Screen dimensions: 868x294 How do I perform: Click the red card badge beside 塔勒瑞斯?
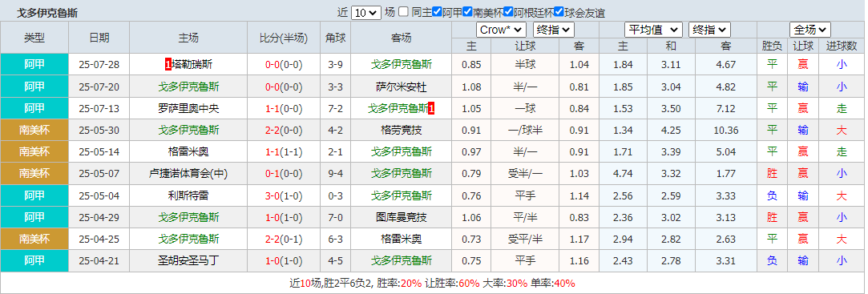click(x=168, y=65)
